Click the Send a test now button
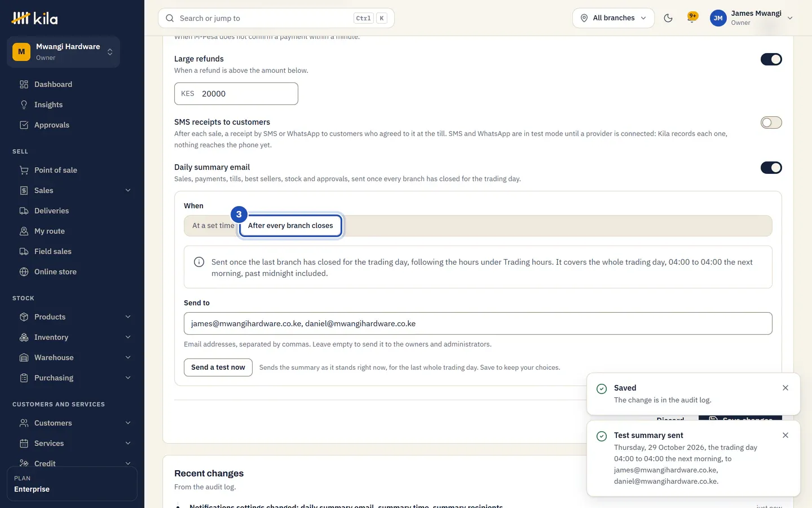The image size is (812, 508). point(218,367)
